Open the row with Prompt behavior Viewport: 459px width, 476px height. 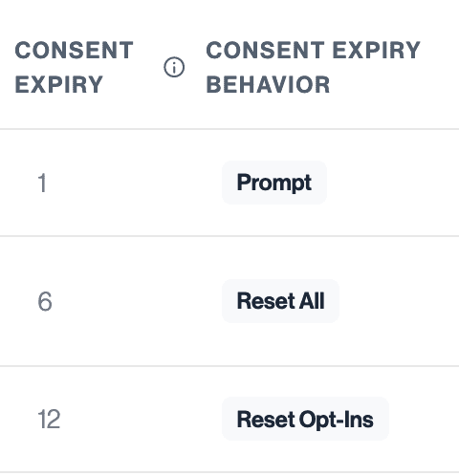click(x=229, y=183)
